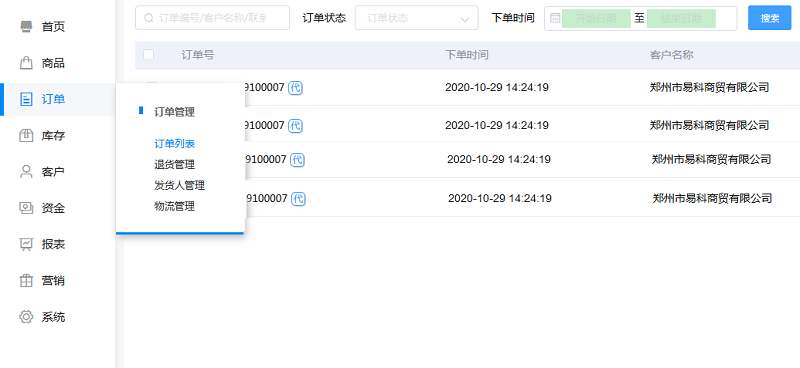The image size is (800, 368).
Task: Open the 库存 inventory box icon
Action: click(x=26, y=136)
